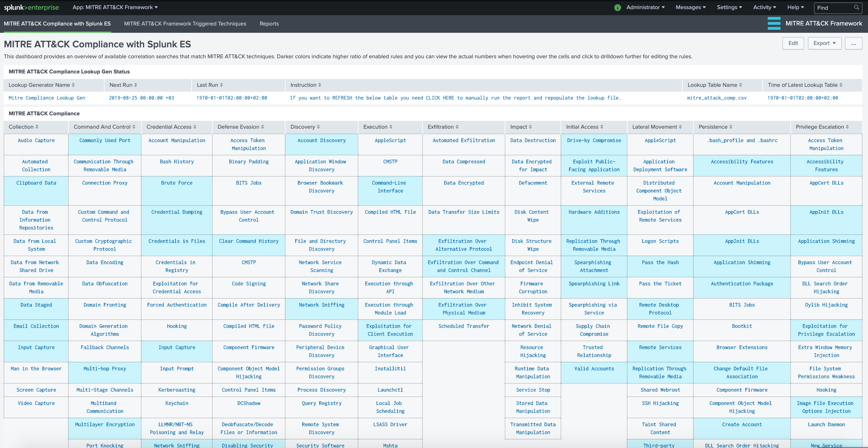Switch to Framework Triggered Techniques tab

[x=185, y=24]
